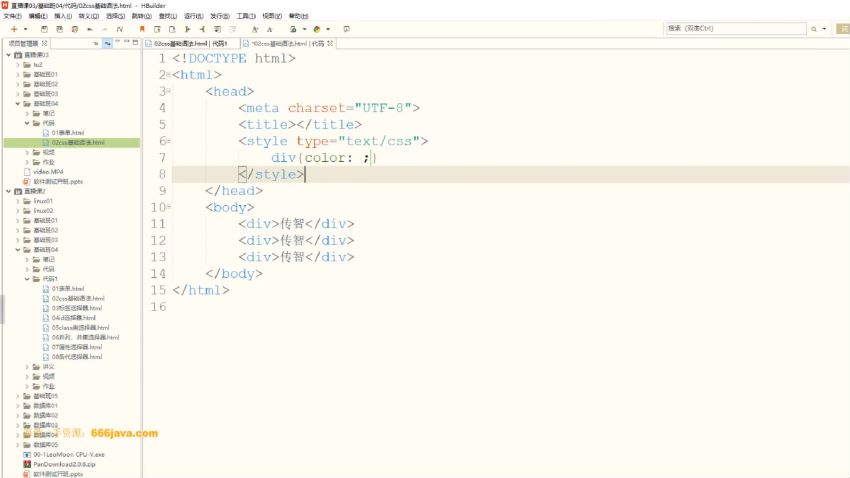The width and height of the screenshot is (850, 478).
Task: Click the Redo arrow toolbar icon
Action: point(105,29)
